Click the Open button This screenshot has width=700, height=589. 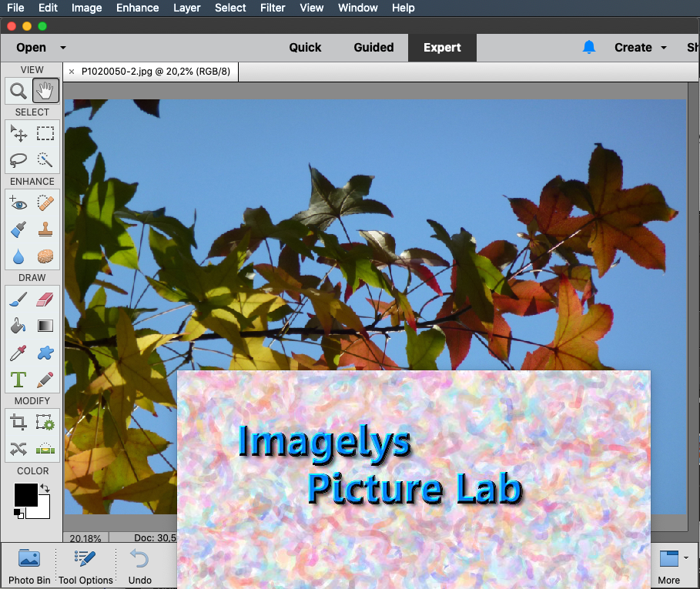(31, 48)
